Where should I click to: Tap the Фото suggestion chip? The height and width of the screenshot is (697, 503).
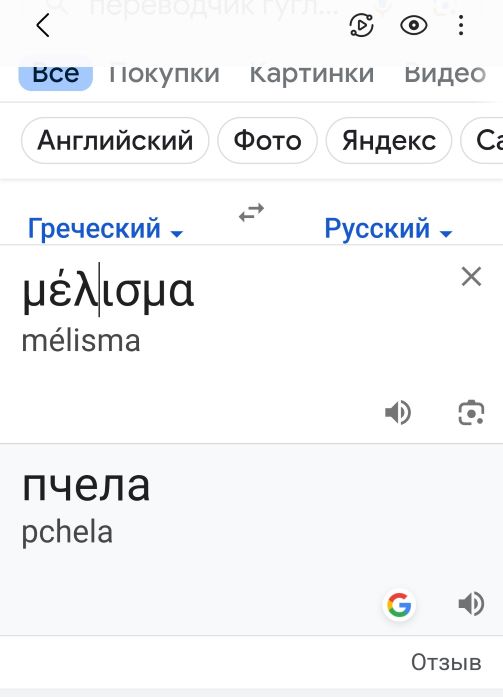tap(267, 140)
